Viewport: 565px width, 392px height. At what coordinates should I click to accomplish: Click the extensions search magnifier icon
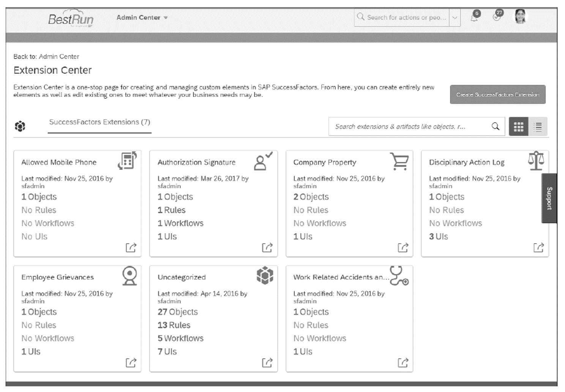pos(495,126)
